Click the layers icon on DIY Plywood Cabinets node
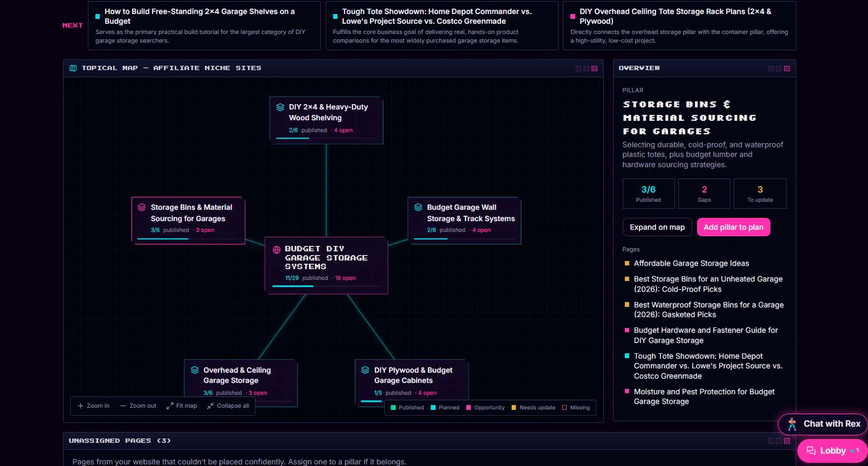The height and width of the screenshot is (466, 868). (365, 370)
